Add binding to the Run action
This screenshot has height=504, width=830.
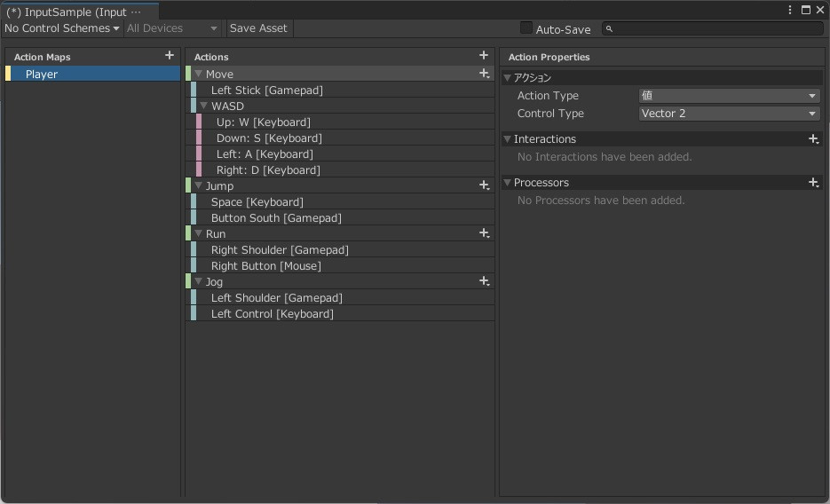(x=484, y=233)
